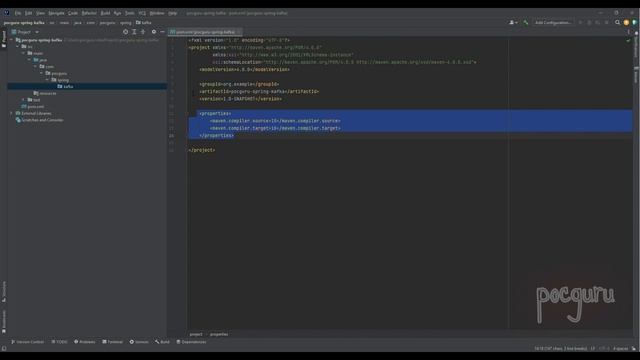Select Scratches and Consoles item
640x360 pixels.
click(39, 120)
